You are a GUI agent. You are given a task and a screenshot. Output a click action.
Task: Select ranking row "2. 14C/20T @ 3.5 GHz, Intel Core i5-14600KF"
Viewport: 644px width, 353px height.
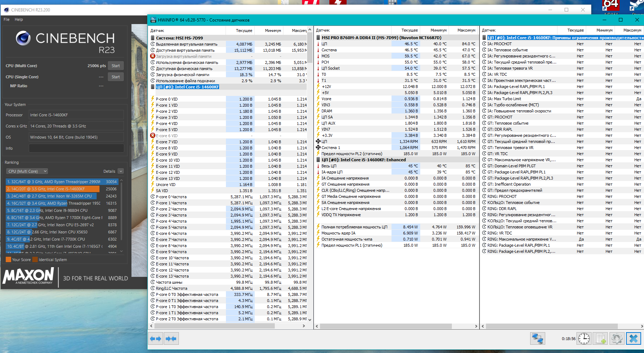pos(62,189)
